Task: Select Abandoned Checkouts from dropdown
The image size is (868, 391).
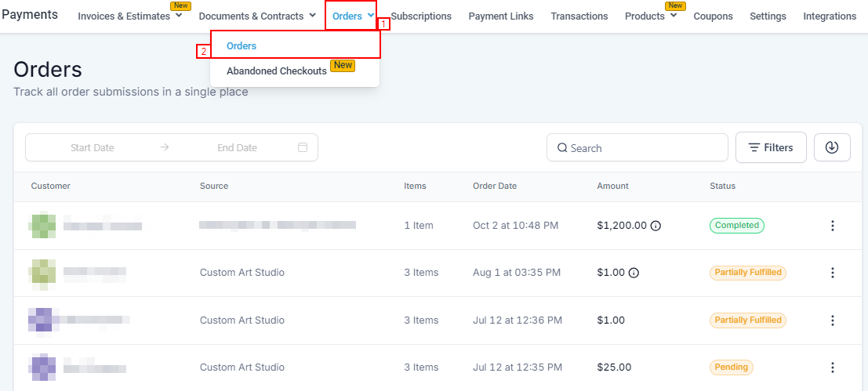Action: [x=277, y=71]
